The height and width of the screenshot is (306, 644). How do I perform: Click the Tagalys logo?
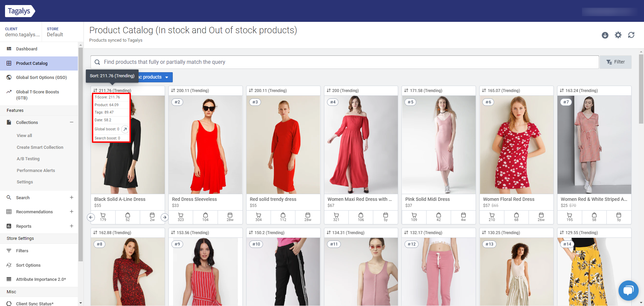click(20, 11)
